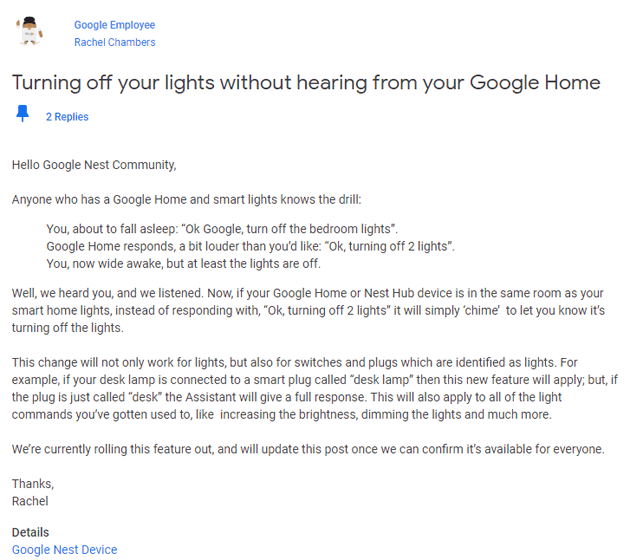This screenshot has width=630, height=560.
Task: Click the Hello Google Nest Community greeting
Action: coord(94,164)
